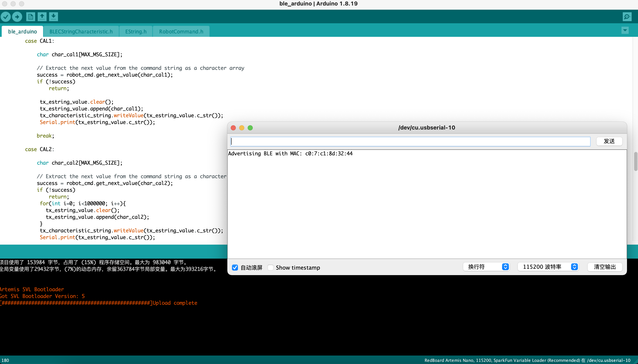The height and width of the screenshot is (364, 638).
Task: Click the 发送 send button
Action: (609, 141)
